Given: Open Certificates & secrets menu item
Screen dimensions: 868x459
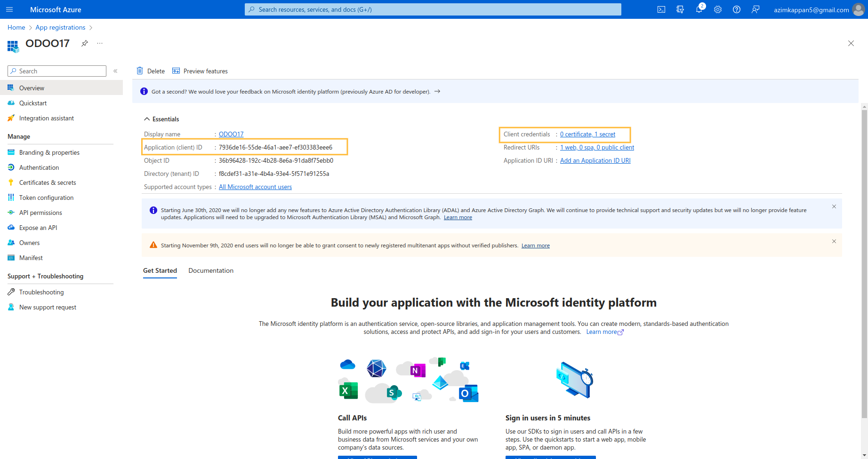Looking at the screenshot, I should point(48,182).
